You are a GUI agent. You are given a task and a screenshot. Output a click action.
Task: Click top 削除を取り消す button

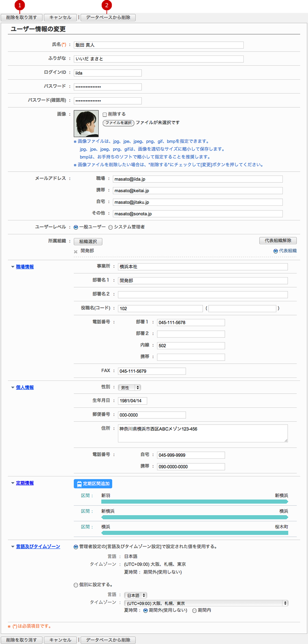pyautogui.click(x=22, y=18)
